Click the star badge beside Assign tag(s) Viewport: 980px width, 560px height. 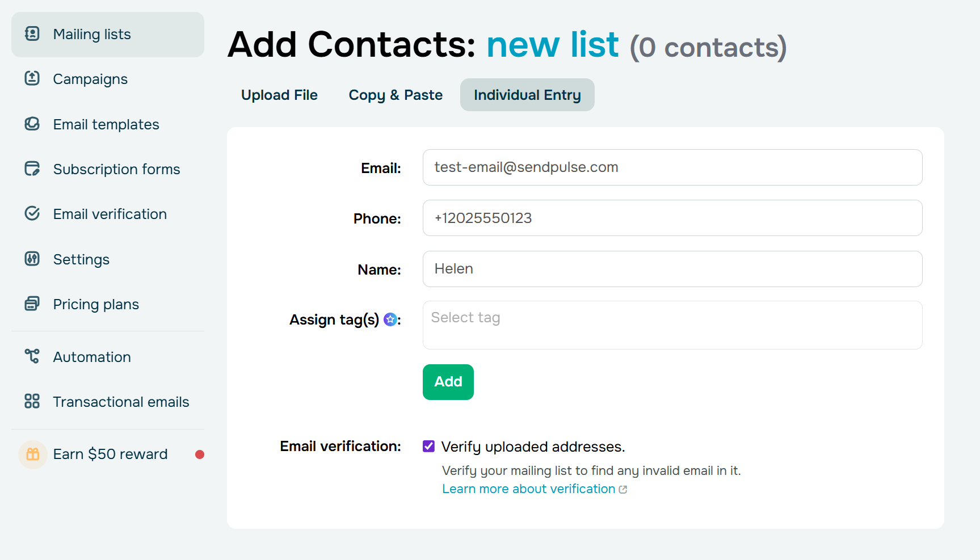(x=390, y=319)
